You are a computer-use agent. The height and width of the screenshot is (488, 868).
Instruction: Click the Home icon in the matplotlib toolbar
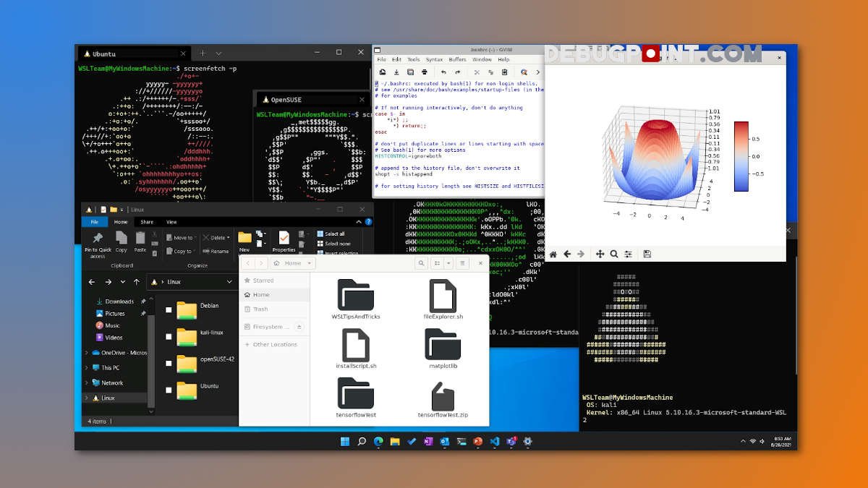(x=553, y=254)
